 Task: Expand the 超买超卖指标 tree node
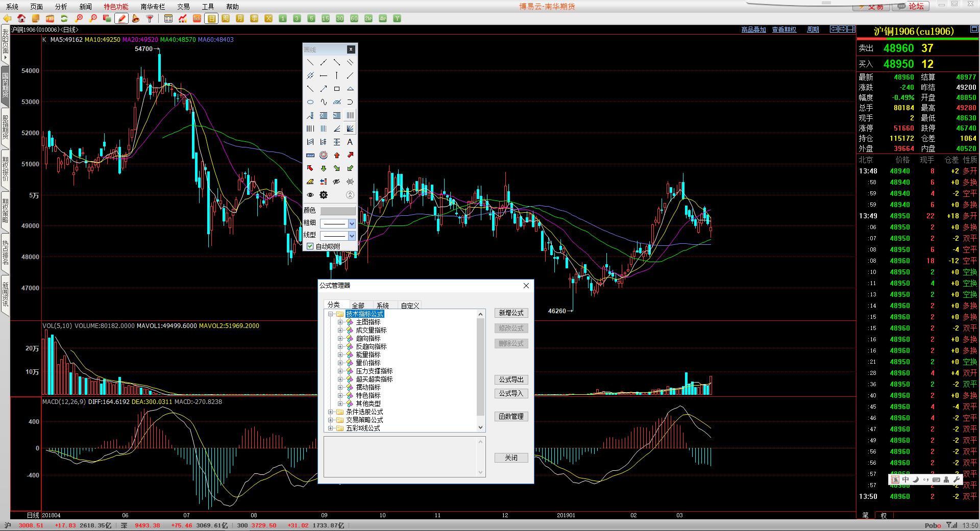[x=340, y=380]
